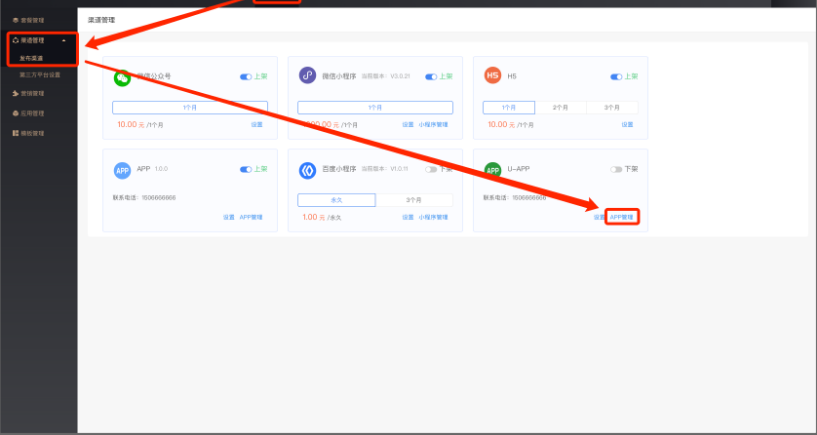
Task: Click the blue APP 1.0.0 logo
Action: point(122,171)
